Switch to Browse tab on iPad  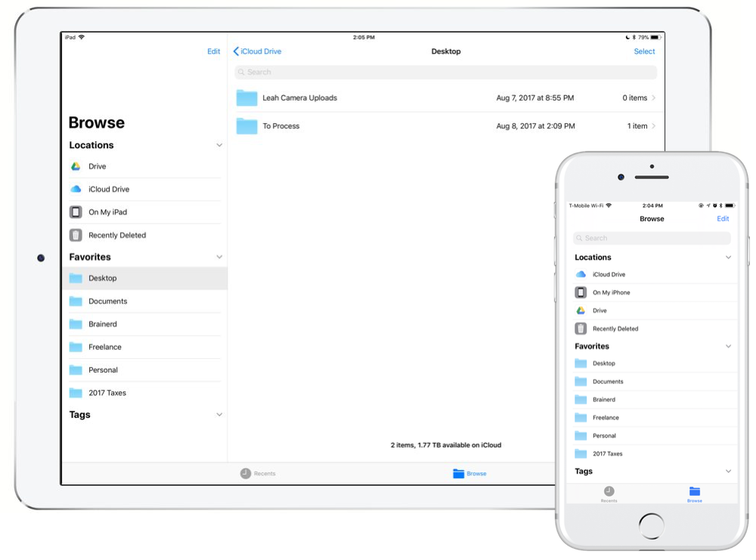469,473
